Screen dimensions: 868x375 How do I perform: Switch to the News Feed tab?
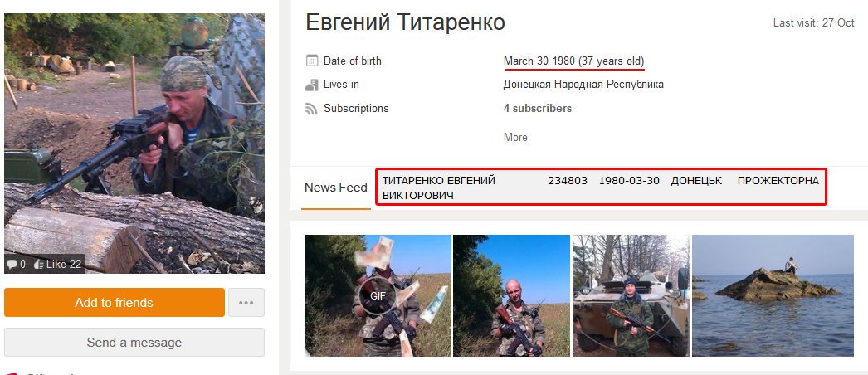[336, 187]
